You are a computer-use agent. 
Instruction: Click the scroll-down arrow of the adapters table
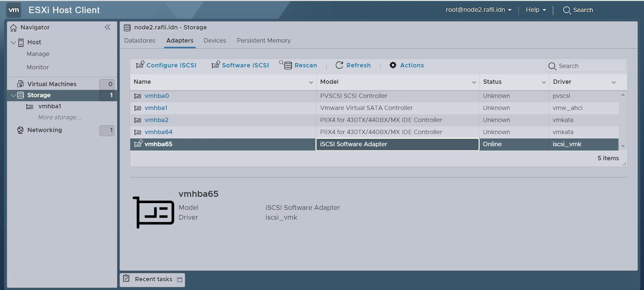(623, 146)
